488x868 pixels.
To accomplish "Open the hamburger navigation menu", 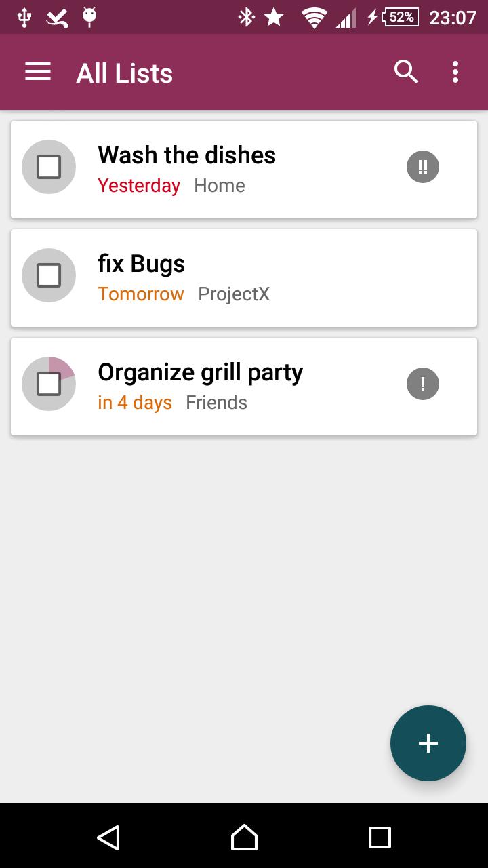I will click(x=38, y=72).
